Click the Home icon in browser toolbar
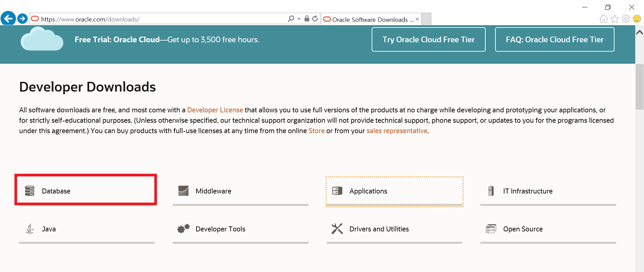The image size is (644, 272). click(603, 19)
